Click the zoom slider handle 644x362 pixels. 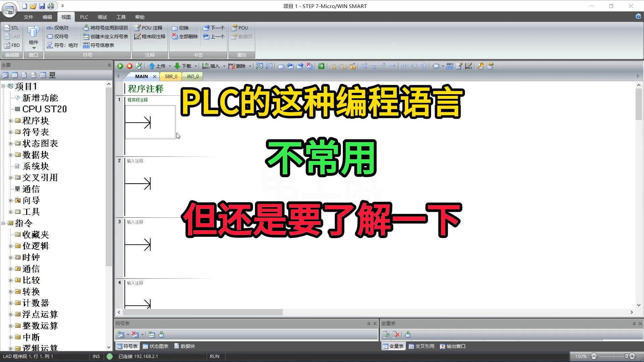click(x=626, y=356)
